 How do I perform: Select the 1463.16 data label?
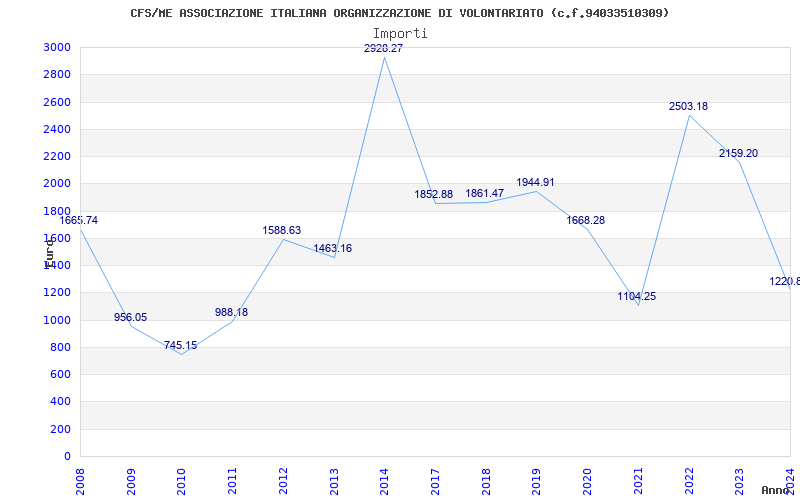[x=333, y=248]
